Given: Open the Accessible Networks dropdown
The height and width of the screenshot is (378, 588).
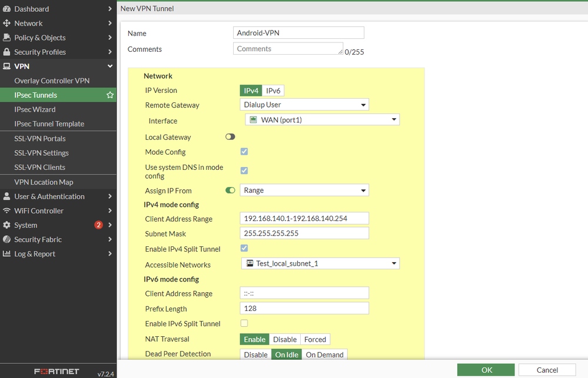Looking at the screenshot, I should (x=320, y=263).
